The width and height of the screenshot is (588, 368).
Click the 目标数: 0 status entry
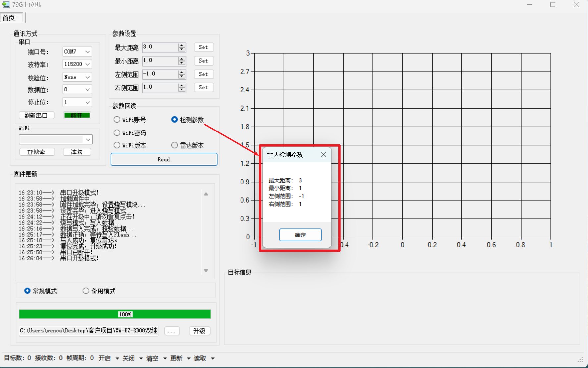coord(18,358)
